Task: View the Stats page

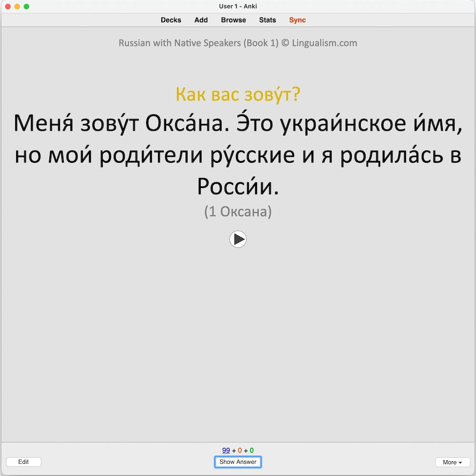Action: 267,20
